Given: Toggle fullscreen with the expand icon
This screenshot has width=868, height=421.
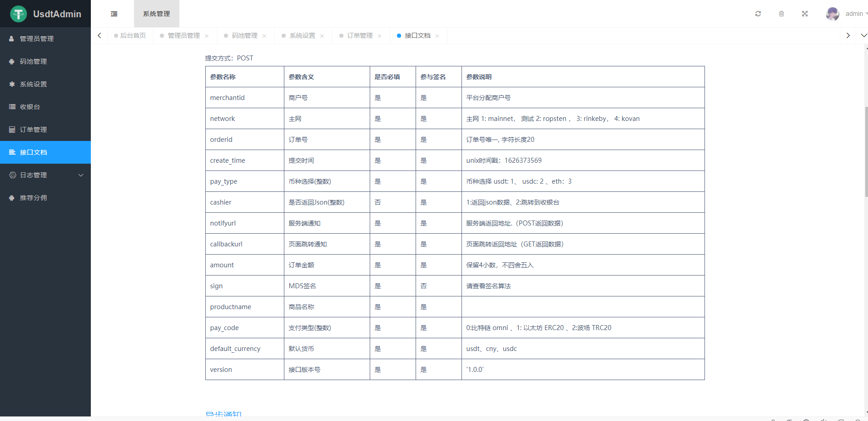Looking at the screenshot, I should [805, 14].
